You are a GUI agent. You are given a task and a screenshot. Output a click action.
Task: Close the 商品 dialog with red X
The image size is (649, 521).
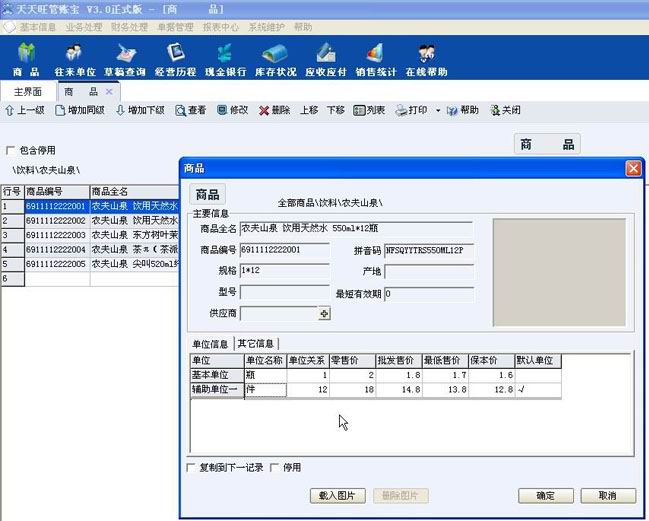point(633,168)
